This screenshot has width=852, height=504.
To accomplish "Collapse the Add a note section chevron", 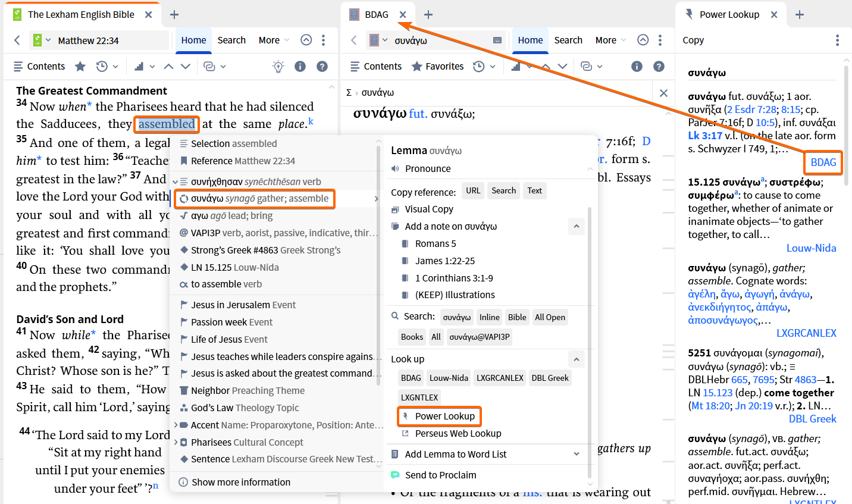I will 576,226.
